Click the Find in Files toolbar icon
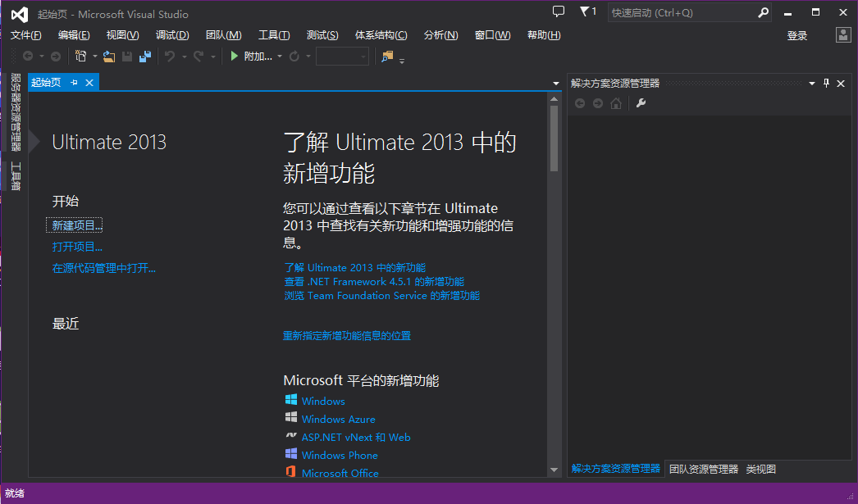The height and width of the screenshot is (504, 858). click(x=387, y=57)
